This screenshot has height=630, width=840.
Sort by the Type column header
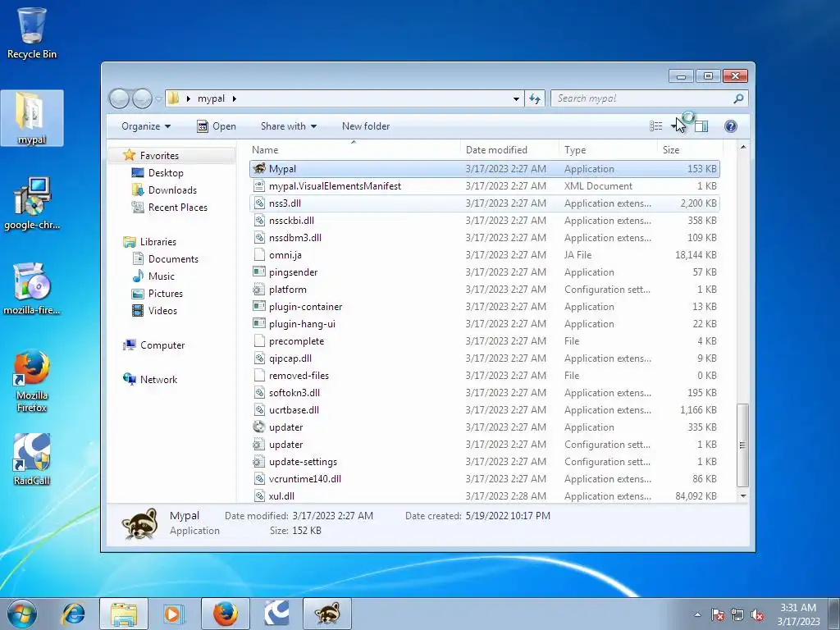tap(608, 150)
